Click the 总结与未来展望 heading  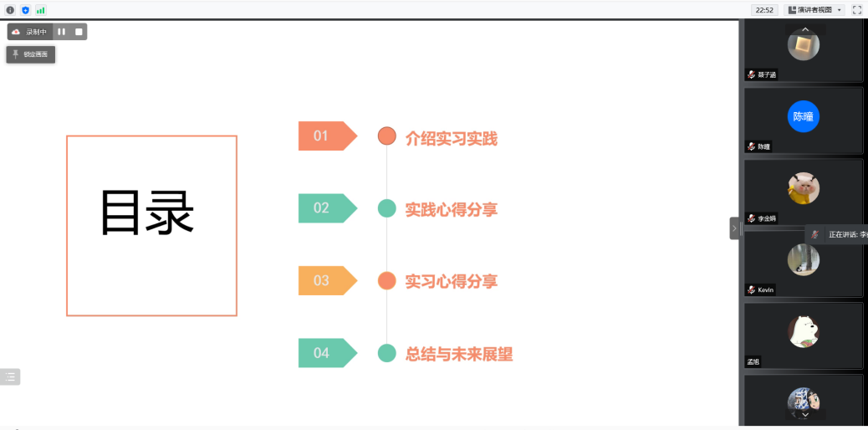458,354
